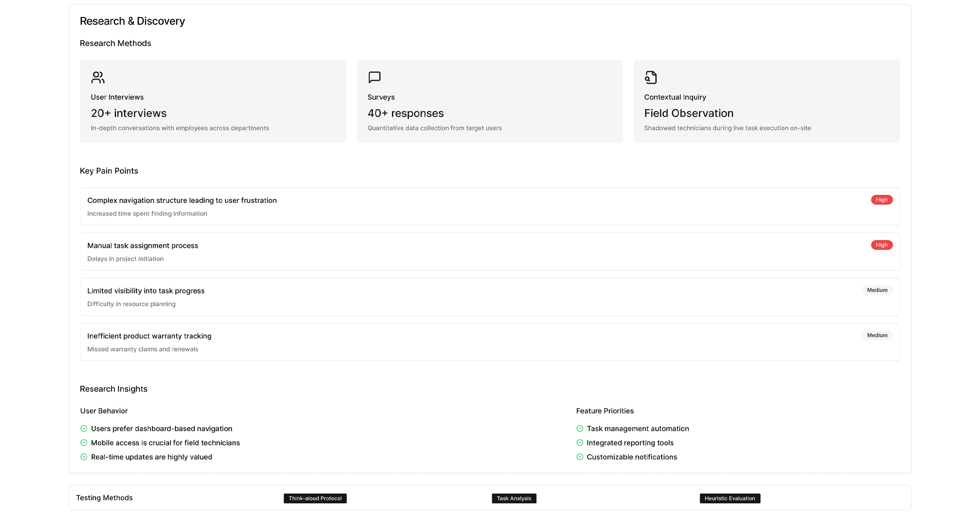Click check icon beside Customizable notifications
The image size is (980, 523).
coord(580,457)
